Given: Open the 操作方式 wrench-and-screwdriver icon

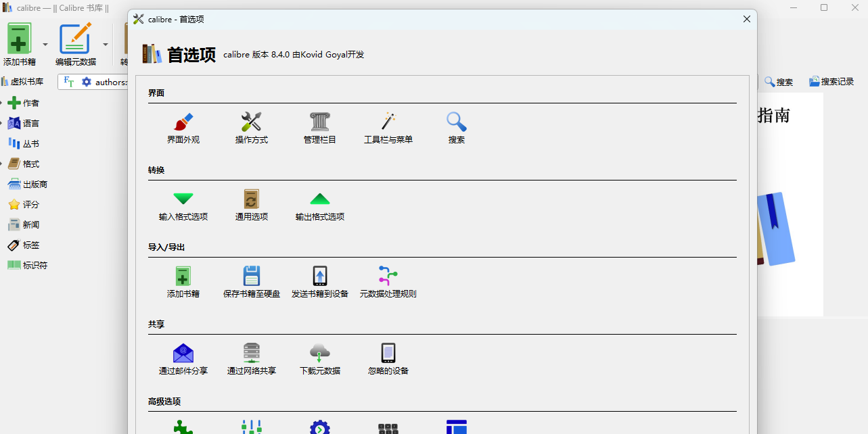Looking at the screenshot, I should [252, 122].
